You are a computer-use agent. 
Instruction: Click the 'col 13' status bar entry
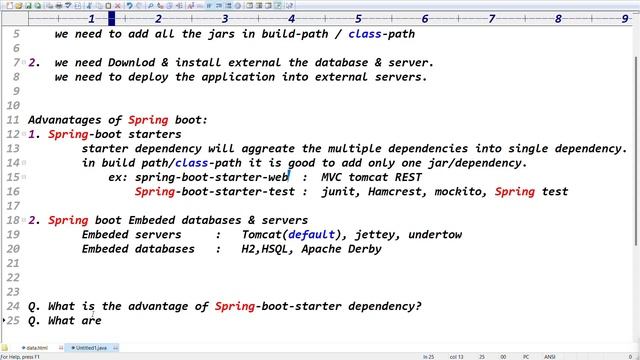click(x=456, y=357)
